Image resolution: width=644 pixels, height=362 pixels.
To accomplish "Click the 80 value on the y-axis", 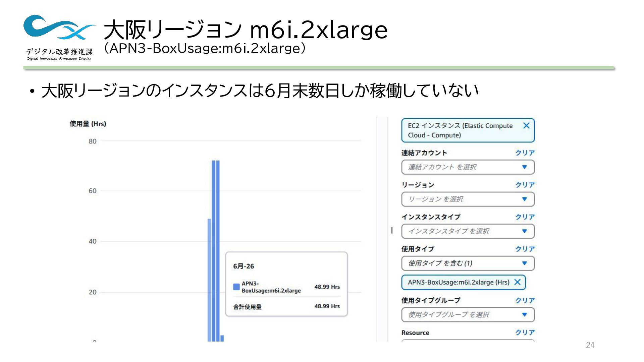I will click(93, 141).
